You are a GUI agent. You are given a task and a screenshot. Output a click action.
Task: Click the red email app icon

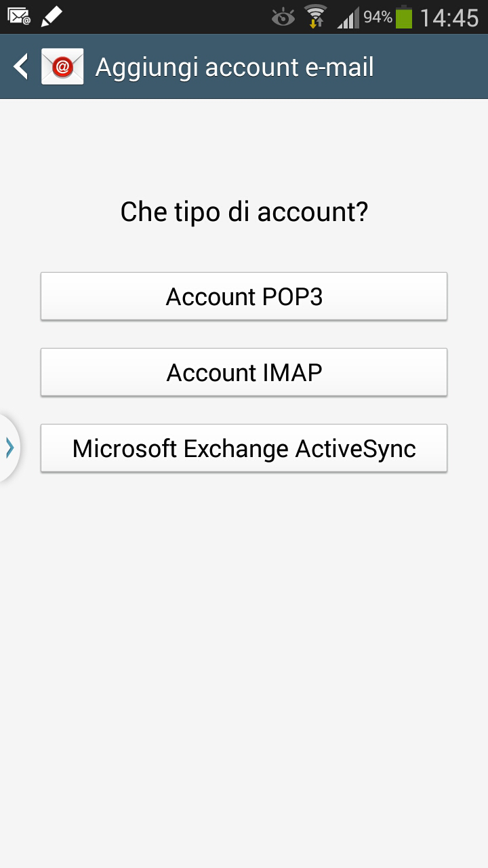point(62,67)
